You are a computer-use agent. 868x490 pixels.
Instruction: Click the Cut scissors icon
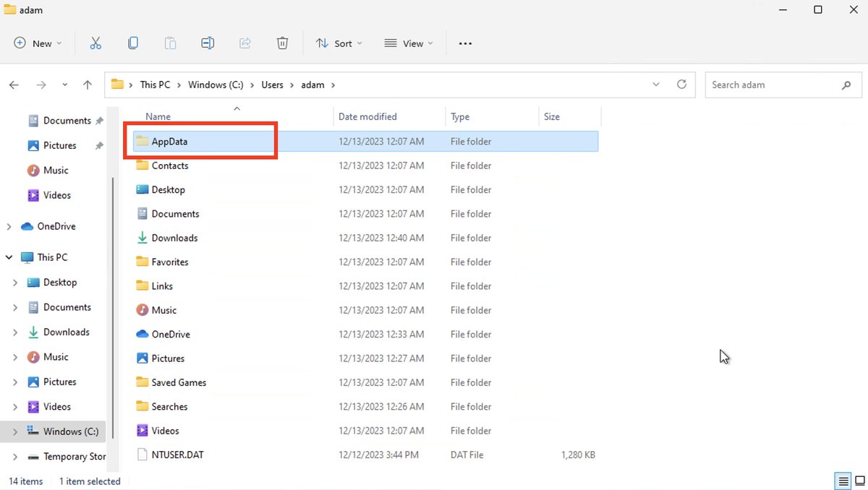[x=95, y=43]
